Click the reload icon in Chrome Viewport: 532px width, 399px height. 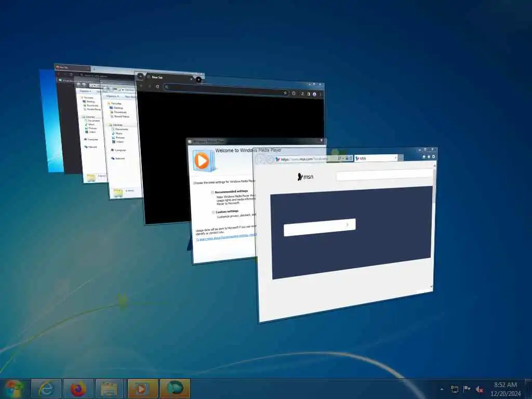click(x=157, y=87)
